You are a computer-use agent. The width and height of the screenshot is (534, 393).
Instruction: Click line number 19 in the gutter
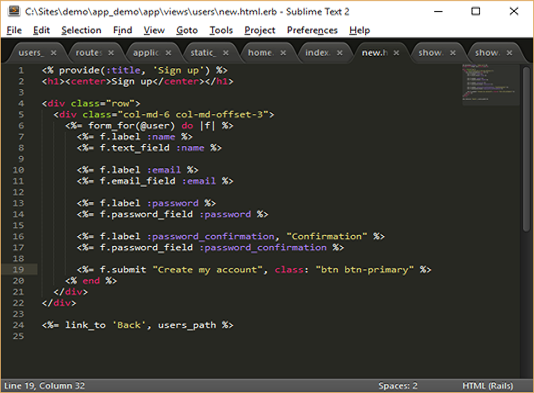(x=18, y=270)
